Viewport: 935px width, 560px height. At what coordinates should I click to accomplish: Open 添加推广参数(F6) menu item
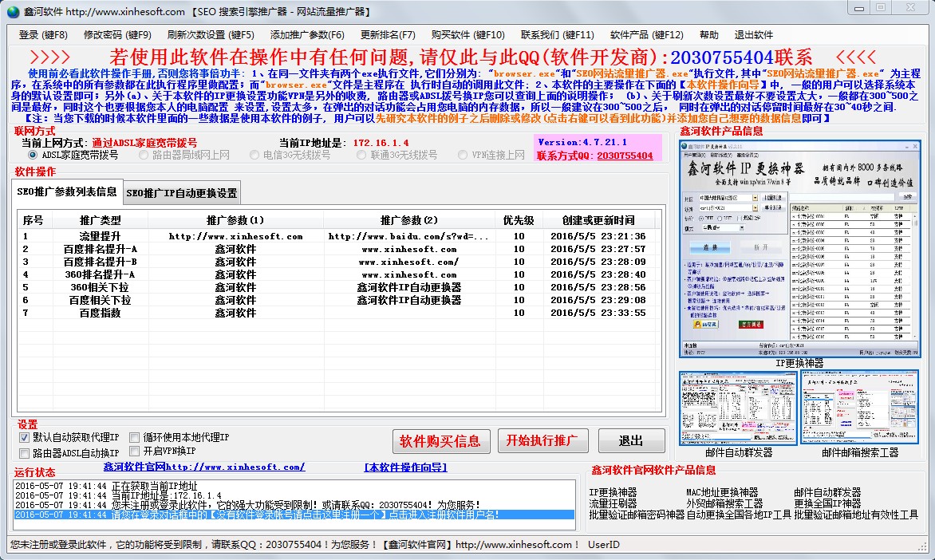(x=307, y=35)
